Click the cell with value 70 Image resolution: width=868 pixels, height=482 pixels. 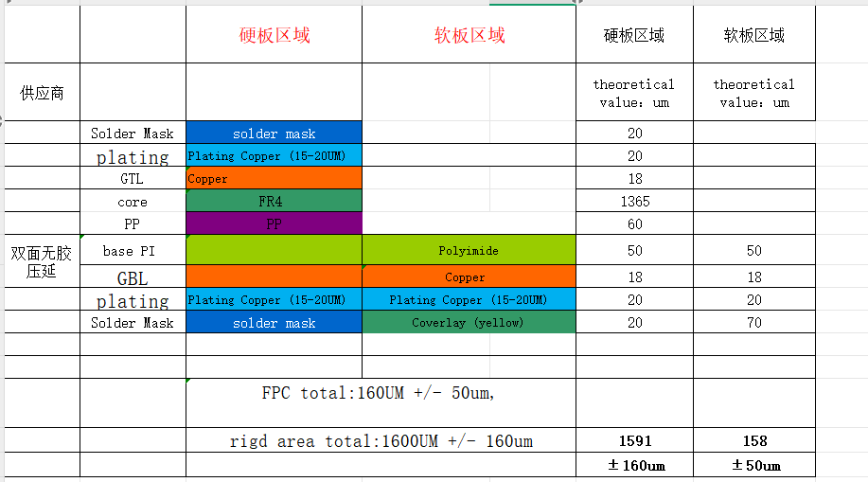[x=754, y=323]
